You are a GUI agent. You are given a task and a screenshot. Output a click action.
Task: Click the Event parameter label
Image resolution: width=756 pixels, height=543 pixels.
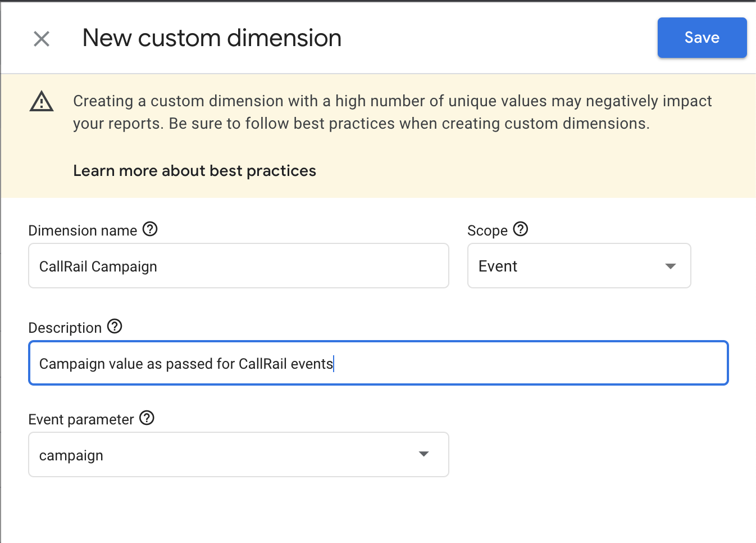tap(81, 419)
